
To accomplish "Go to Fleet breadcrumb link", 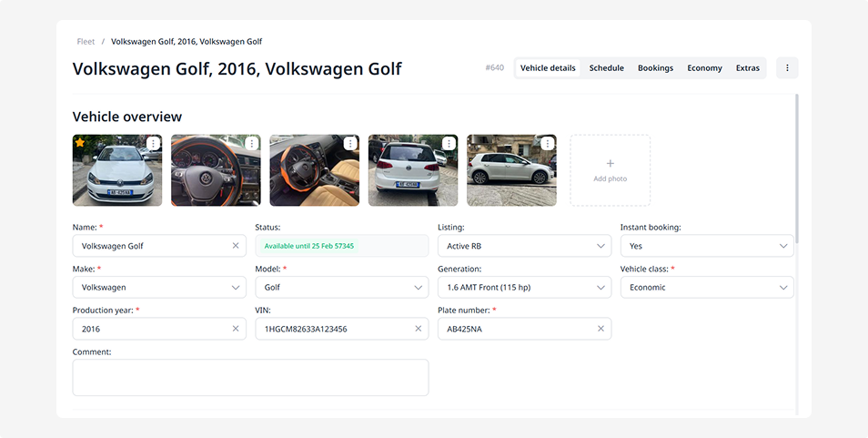I will [x=86, y=42].
